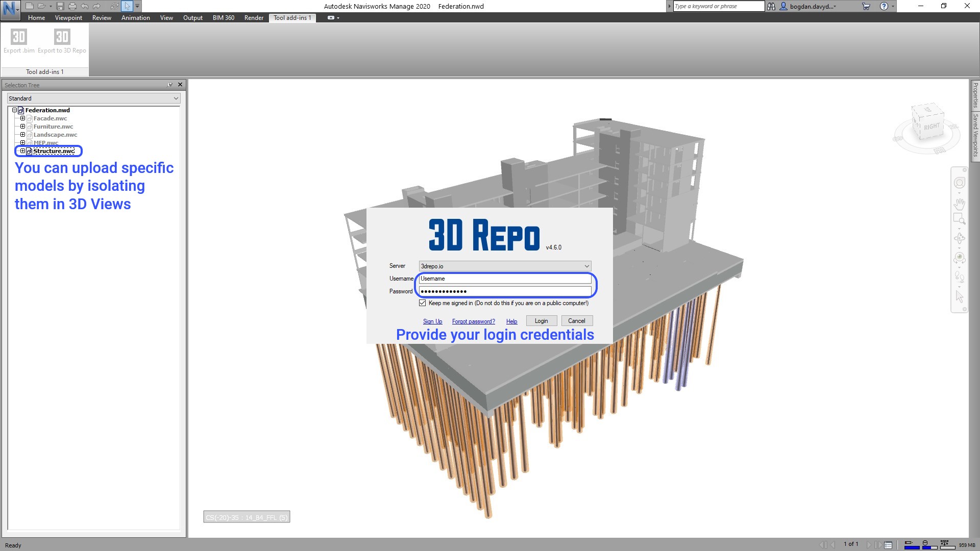Click the Username input field
Viewport: 980px width, 551px height.
tap(504, 279)
